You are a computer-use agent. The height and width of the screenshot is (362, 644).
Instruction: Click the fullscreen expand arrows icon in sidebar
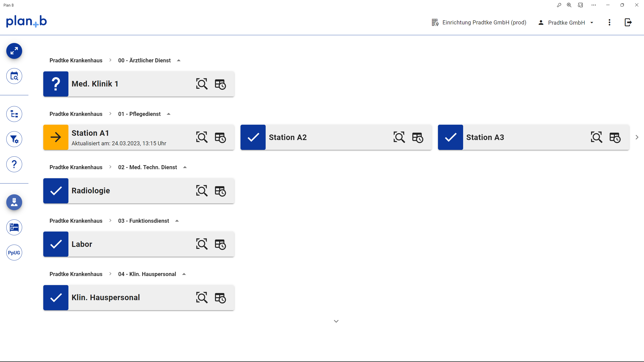tap(14, 51)
